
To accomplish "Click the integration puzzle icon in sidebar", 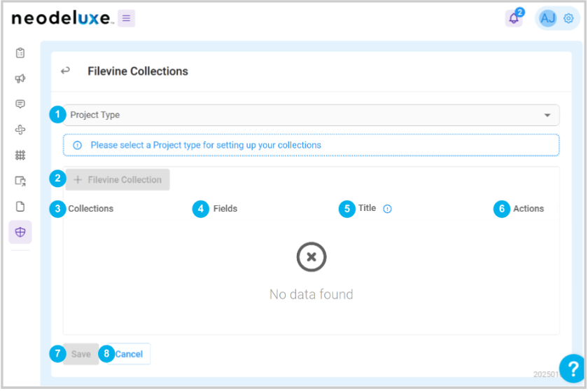I will pyautogui.click(x=20, y=130).
